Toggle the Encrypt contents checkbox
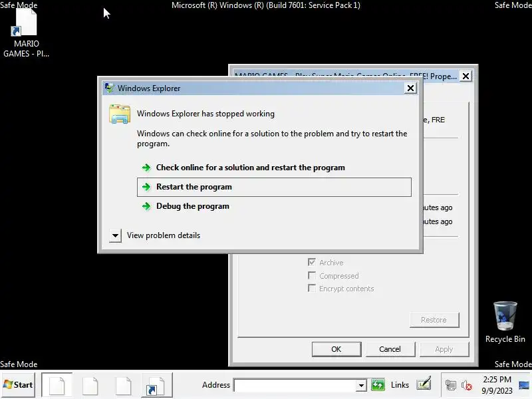 pos(312,289)
